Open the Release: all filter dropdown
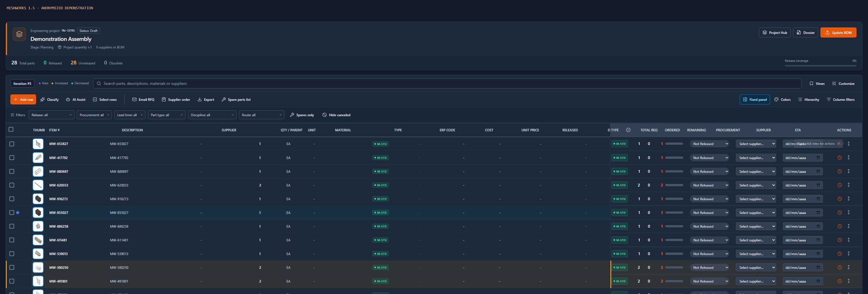 click(x=51, y=115)
